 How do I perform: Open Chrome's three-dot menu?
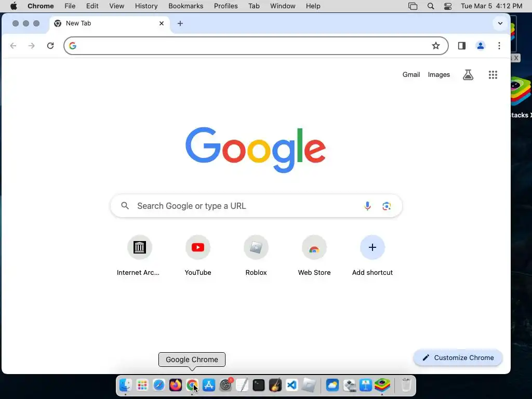pos(499,46)
